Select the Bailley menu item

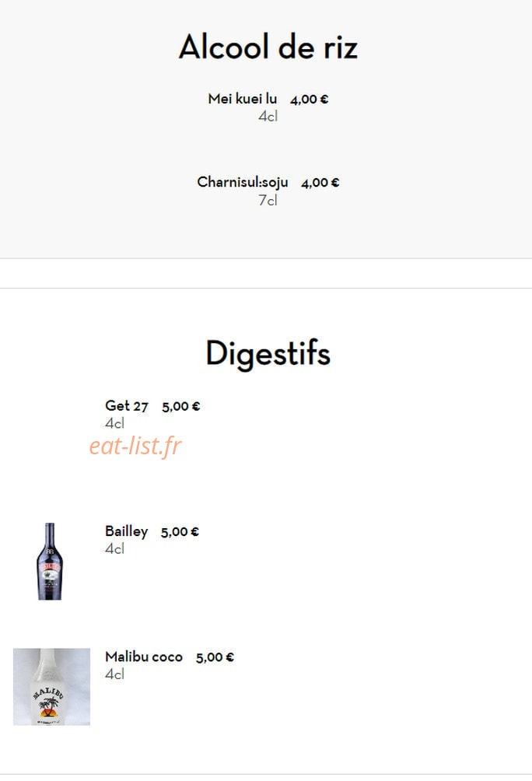pyautogui.click(x=127, y=531)
